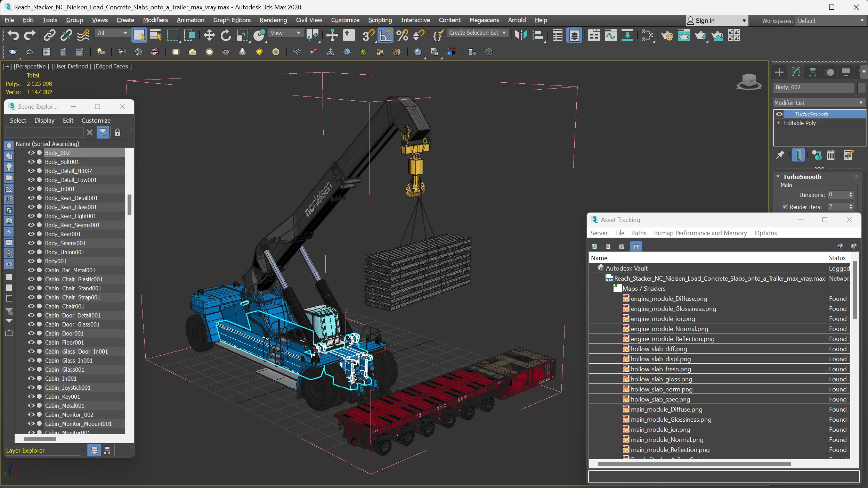Click the Mirror tool icon
Image resolution: width=868 pixels, height=488 pixels.
tap(521, 35)
